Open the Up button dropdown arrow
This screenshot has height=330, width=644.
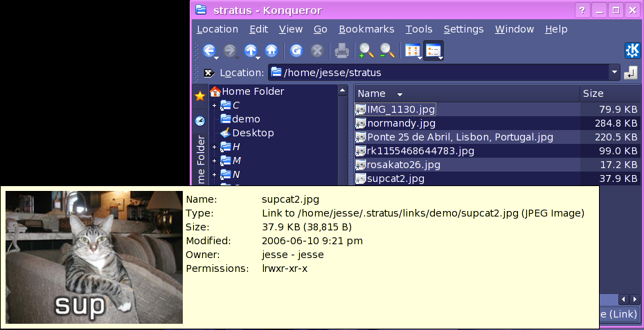click(258, 58)
